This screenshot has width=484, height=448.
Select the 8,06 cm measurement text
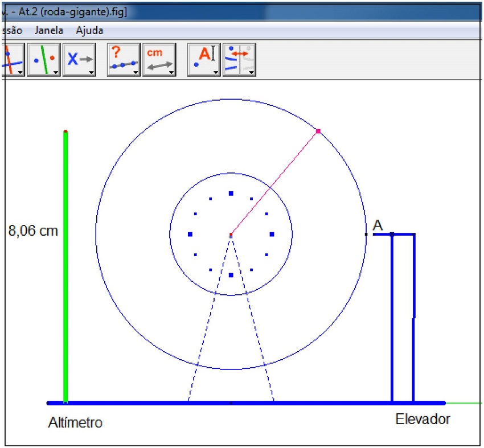tap(33, 232)
